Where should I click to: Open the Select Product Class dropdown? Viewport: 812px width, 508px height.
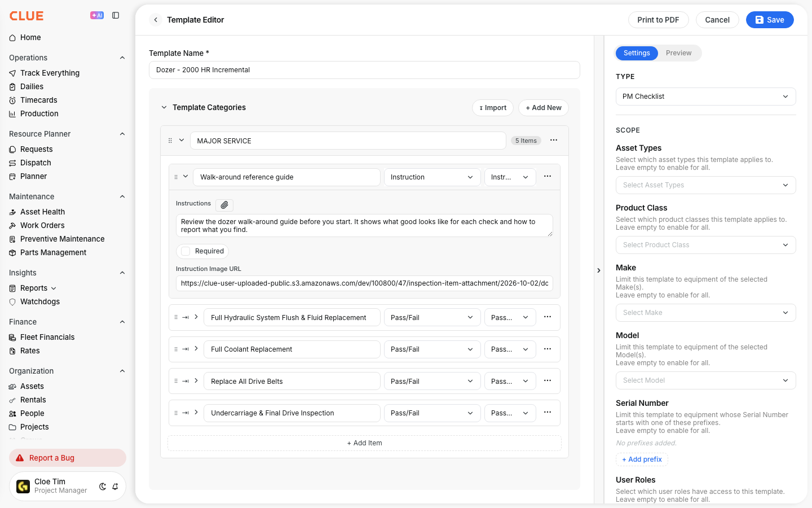pyautogui.click(x=705, y=245)
